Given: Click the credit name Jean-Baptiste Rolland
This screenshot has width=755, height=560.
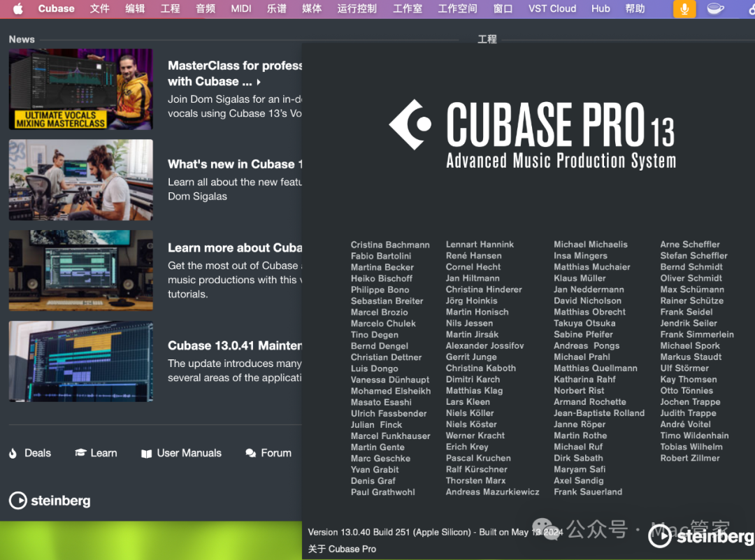Looking at the screenshot, I should tap(599, 413).
